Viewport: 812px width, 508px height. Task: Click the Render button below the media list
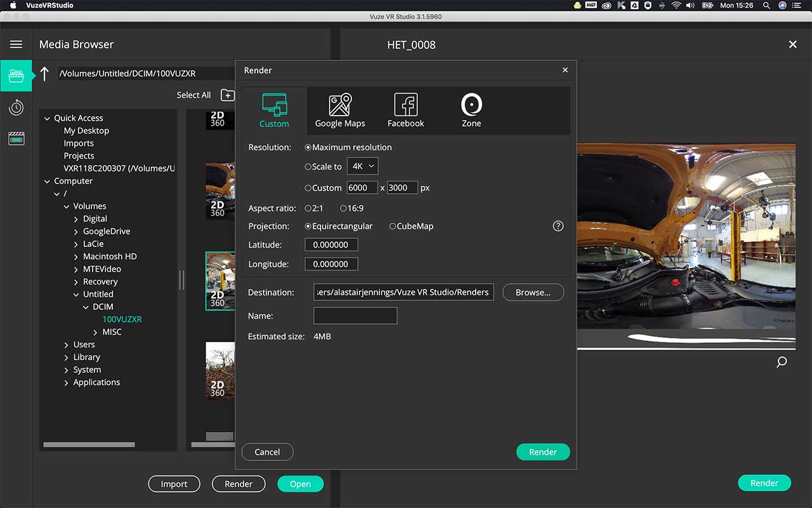coord(239,484)
